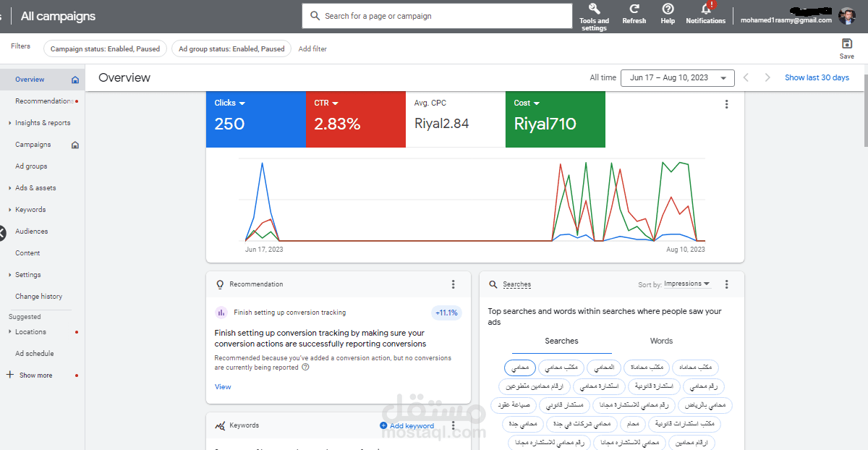Click the lightbulb icon in Recommendation card
This screenshot has height=450, width=868.
221,284
